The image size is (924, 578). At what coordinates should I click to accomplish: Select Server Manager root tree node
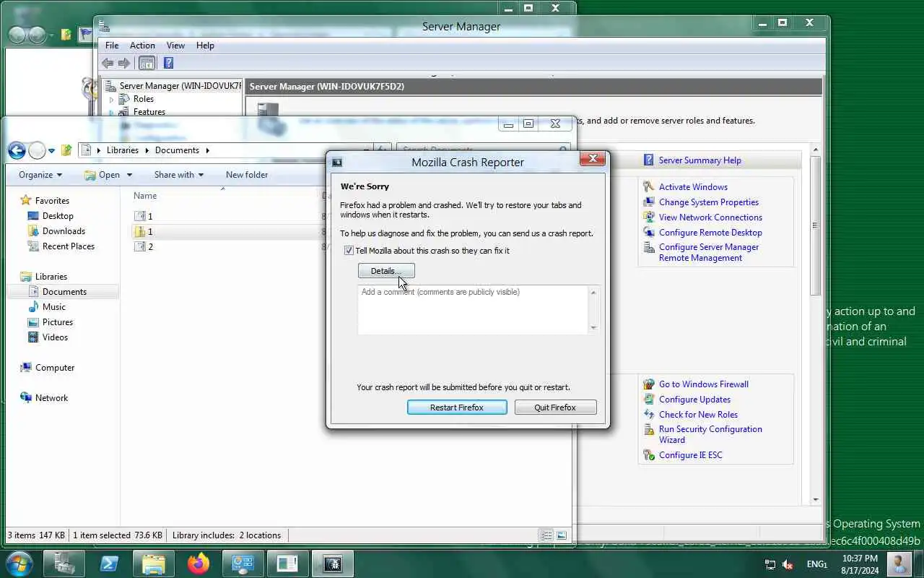pos(180,86)
